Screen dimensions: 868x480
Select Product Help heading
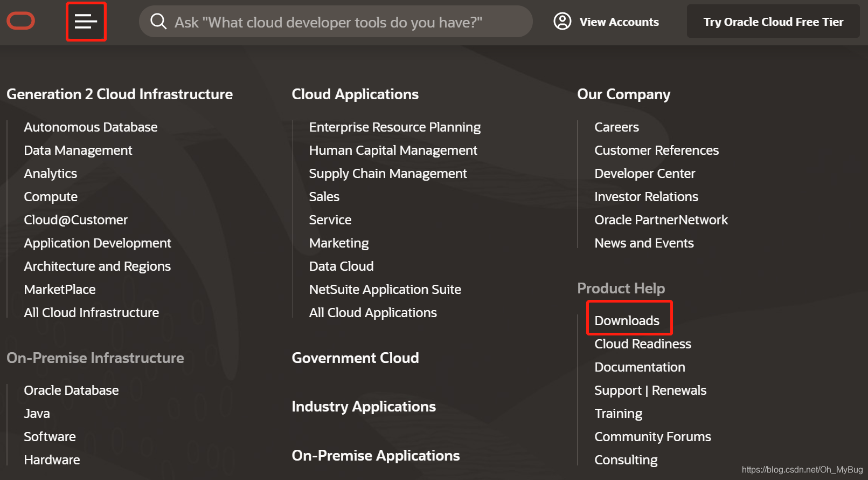621,289
